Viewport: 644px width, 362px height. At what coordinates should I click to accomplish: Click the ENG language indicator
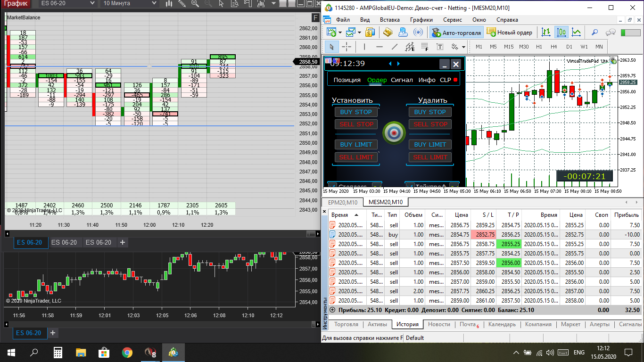point(579,352)
